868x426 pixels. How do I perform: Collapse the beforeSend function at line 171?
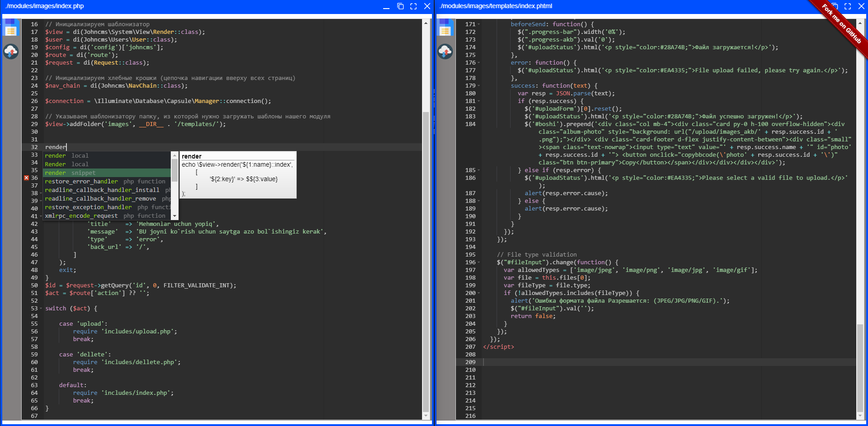(x=479, y=24)
